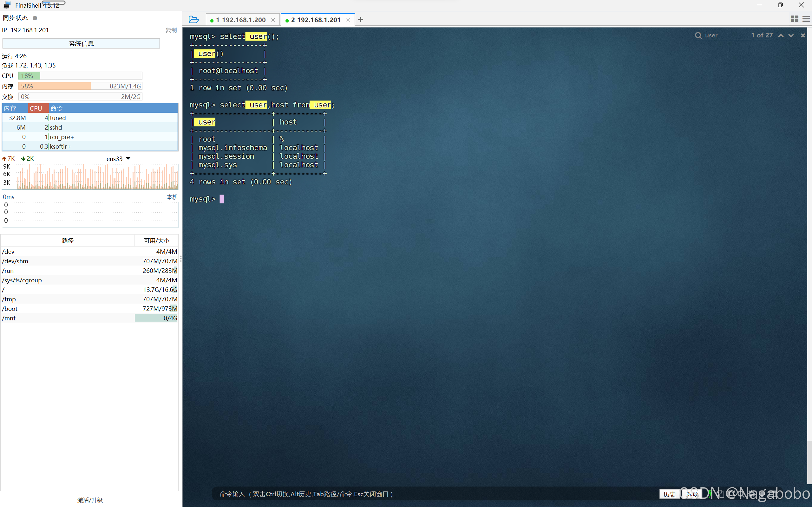
Task: Toggle the sync status indicator dot
Action: click(x=35, y=18)
